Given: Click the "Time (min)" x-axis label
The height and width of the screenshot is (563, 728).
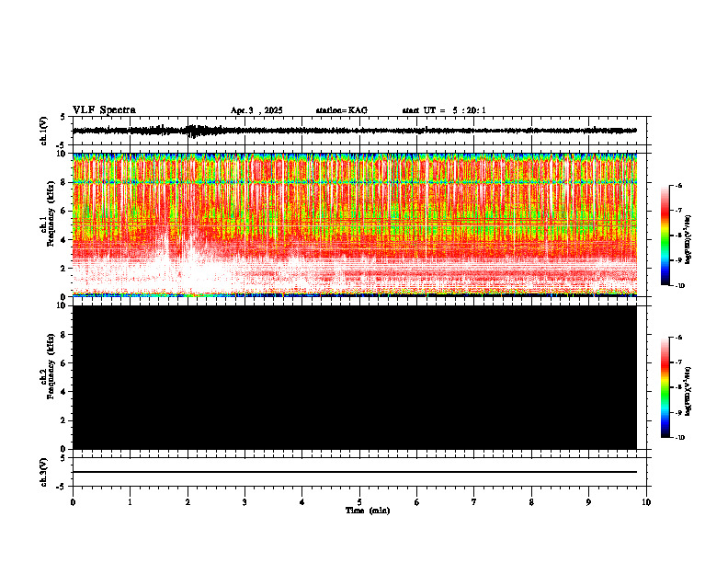Looking at the screenshot, I should (x=368, y=511).
